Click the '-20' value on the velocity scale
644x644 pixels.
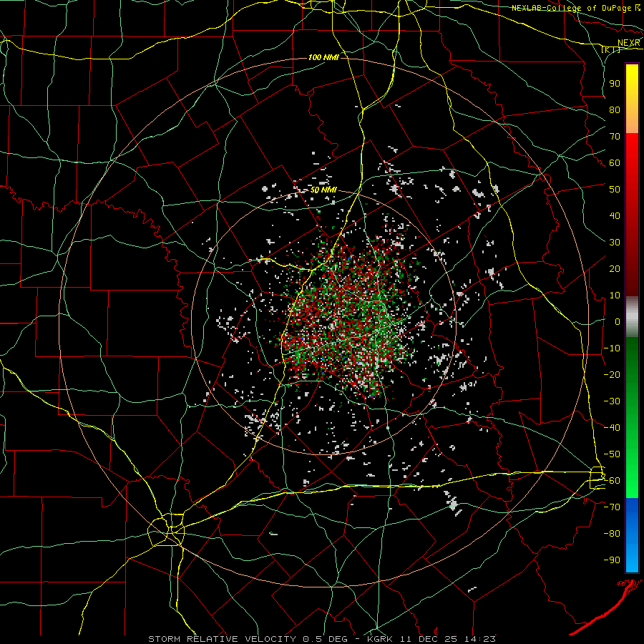tap(612, 374)
